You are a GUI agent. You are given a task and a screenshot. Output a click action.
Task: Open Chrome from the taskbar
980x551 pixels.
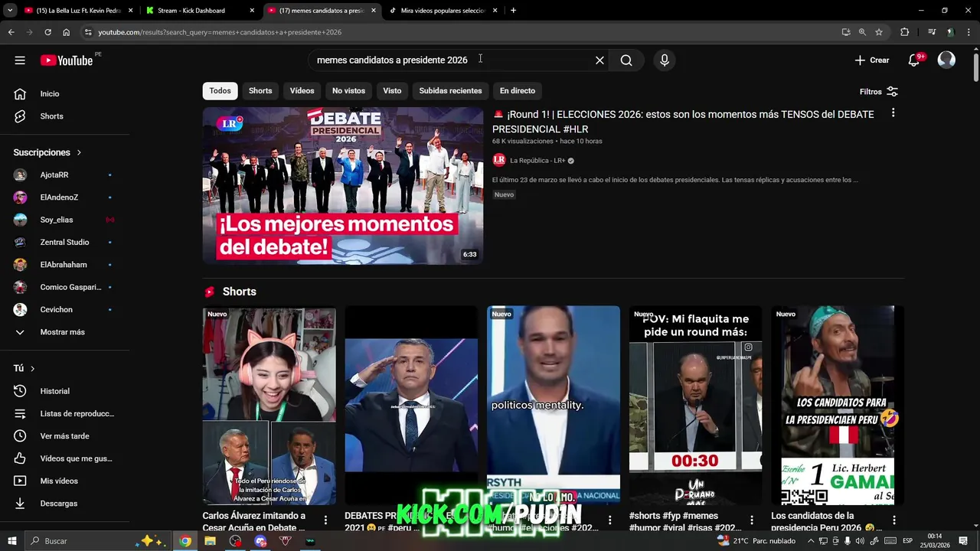(x=185, y=540)
